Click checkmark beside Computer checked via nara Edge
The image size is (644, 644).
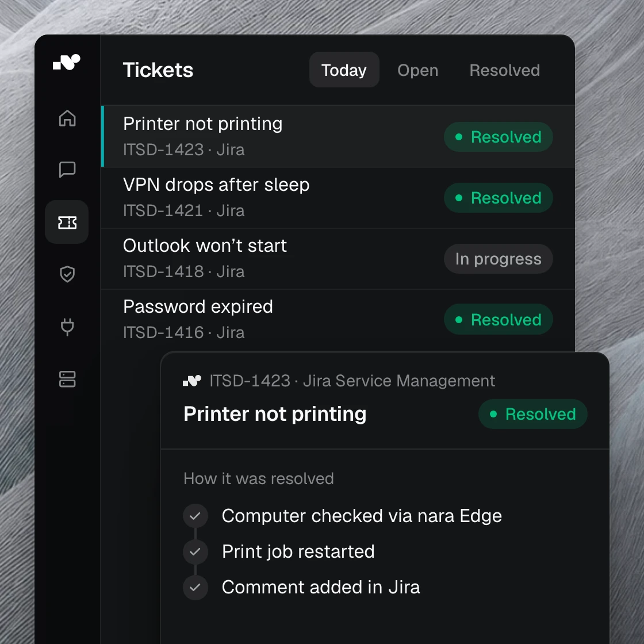click(x=195, y=515)
